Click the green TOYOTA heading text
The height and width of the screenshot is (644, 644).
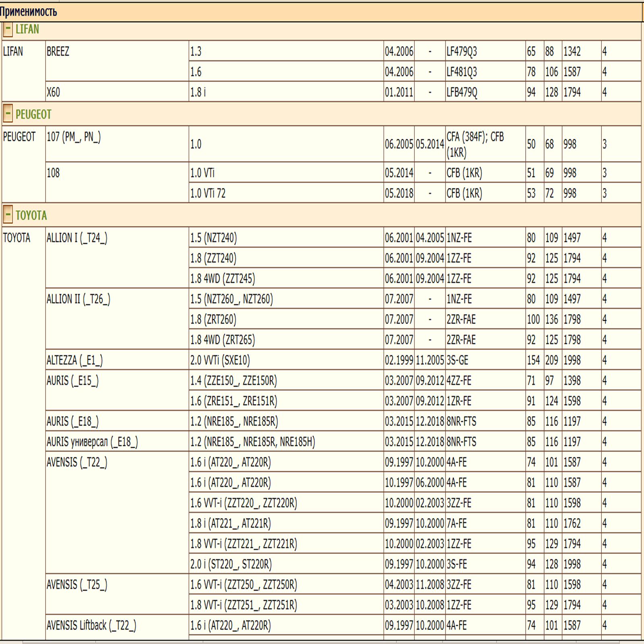pyautogui.click(x=31, y=216)
